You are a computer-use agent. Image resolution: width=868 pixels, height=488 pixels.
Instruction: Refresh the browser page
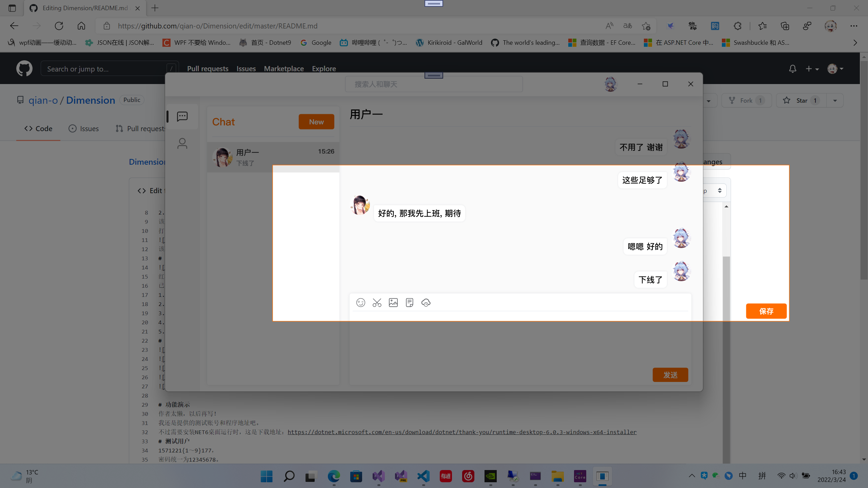(59, 26)
